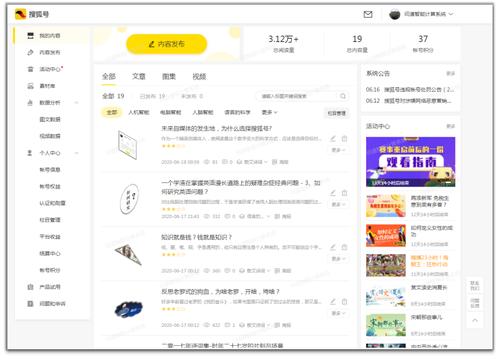The width and height of the screenshot is (500, 360).
Task: Delete the 一个学渣在掌握英语 article
Action: pyautogui.click(x=344, y=193)
